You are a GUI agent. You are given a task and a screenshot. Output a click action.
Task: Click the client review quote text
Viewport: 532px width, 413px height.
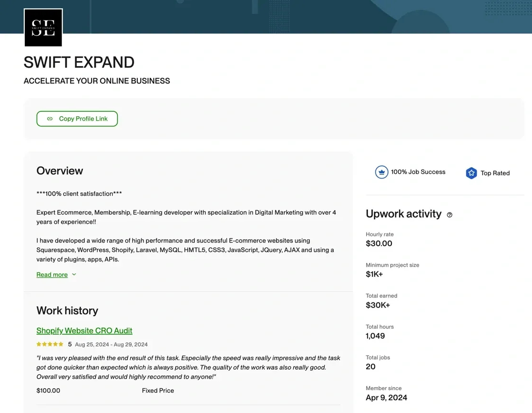[x=188, y=367]
